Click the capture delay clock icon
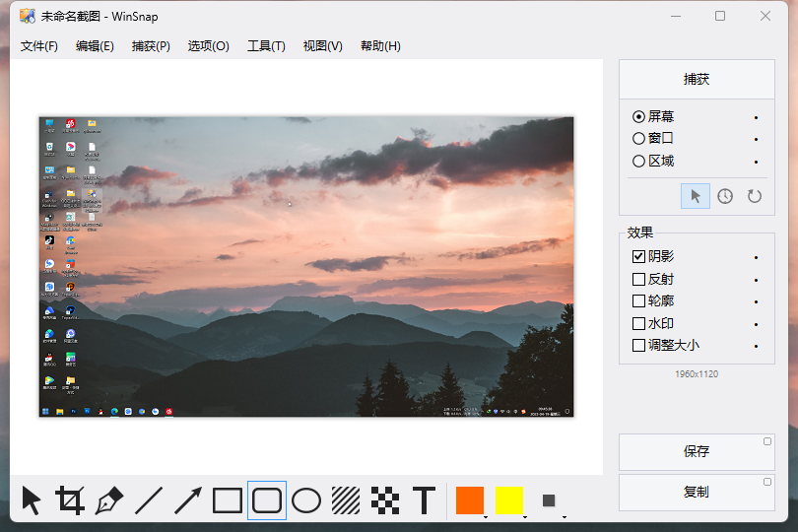Image resolution: width=798 pixels, height=532 pixels. coord(725,196)
